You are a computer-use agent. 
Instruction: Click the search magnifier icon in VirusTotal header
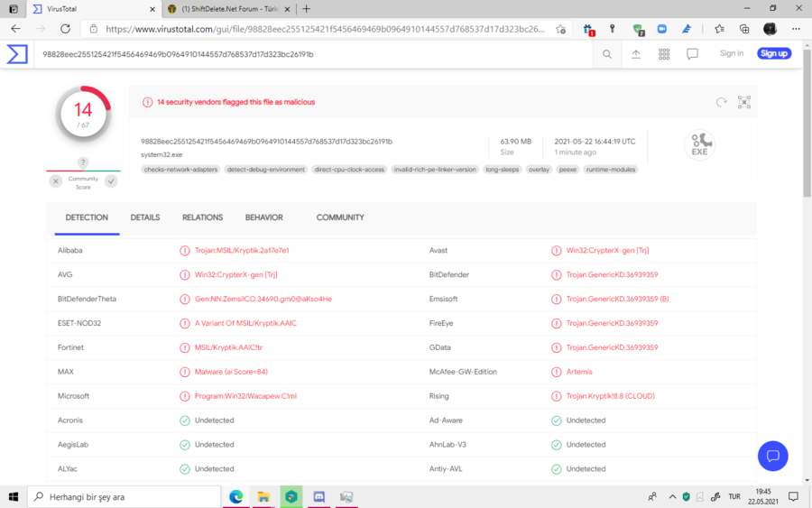(x=607, y=54)
